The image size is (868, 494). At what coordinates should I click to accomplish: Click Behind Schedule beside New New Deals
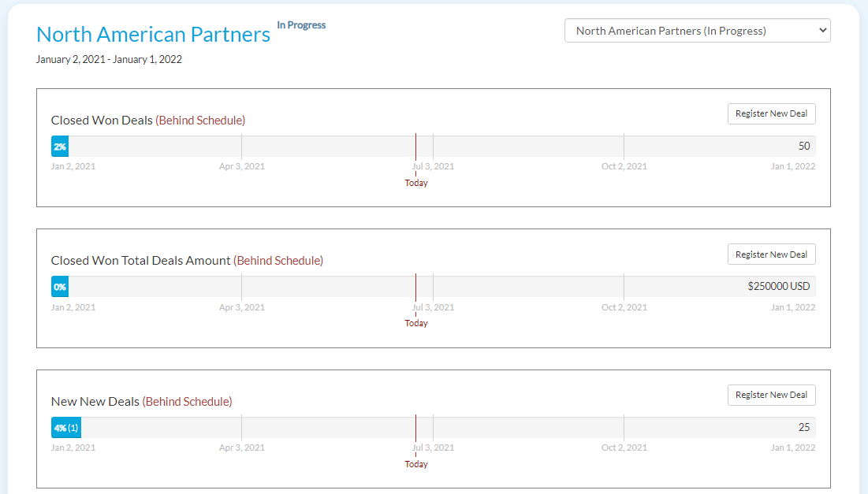(x=187, y=402)
